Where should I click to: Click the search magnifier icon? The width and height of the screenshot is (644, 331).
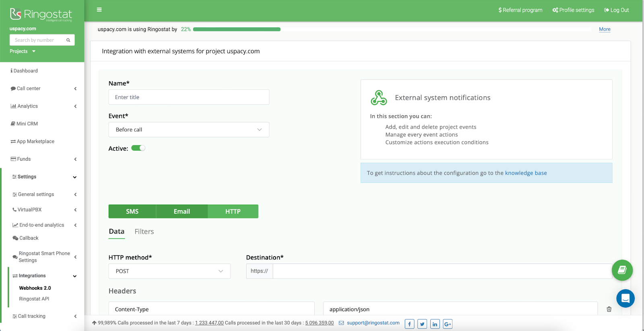point(68,40)
